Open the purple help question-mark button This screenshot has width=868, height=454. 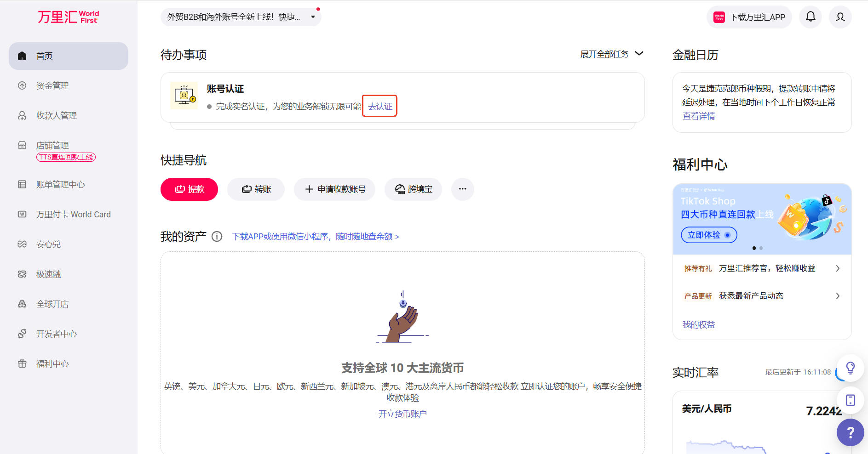point(851,432)
